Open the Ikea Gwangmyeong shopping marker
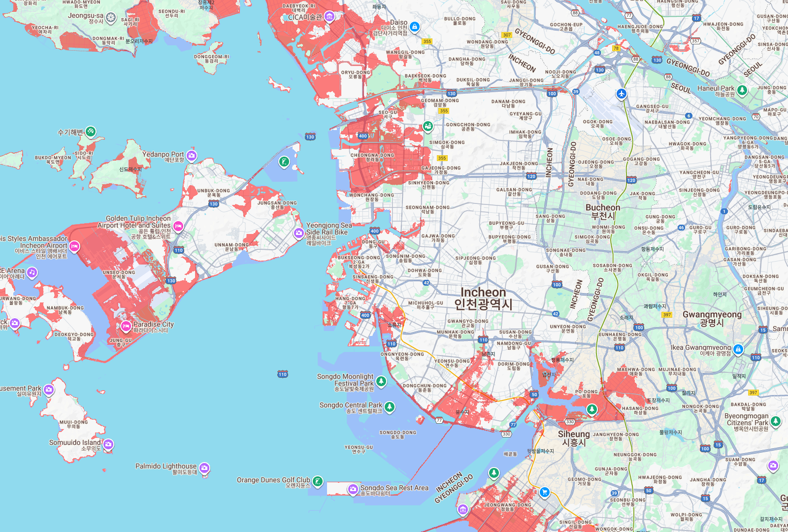The image size is (788, 532). click(x=738, y=349)
